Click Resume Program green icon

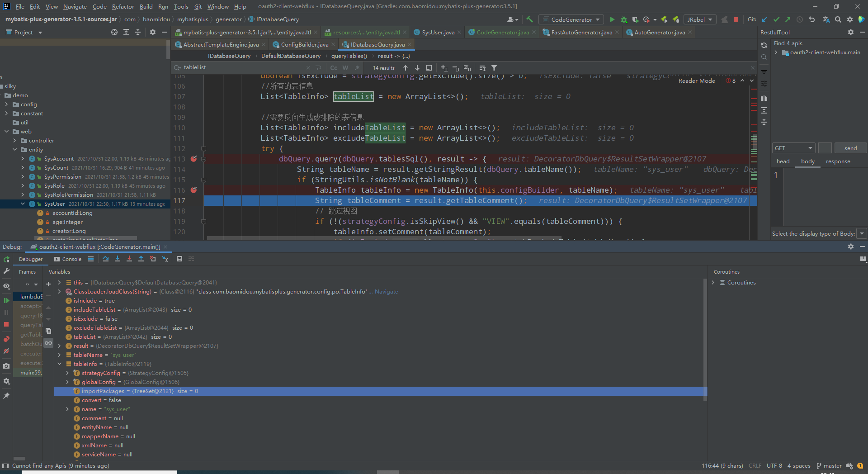click(6, 300)
